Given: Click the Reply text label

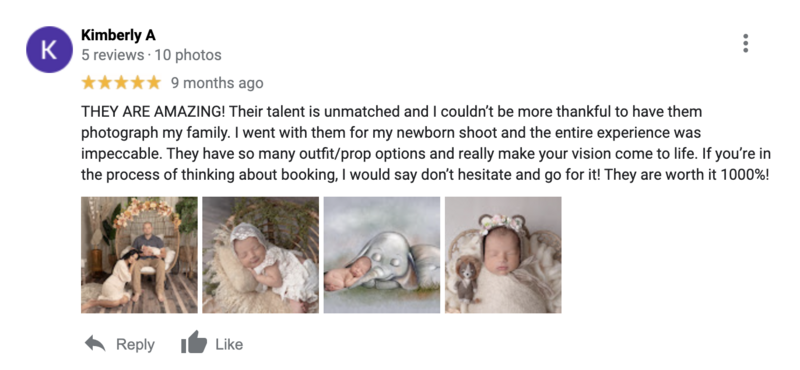Looking at the screenshot, I should point(135,344).
